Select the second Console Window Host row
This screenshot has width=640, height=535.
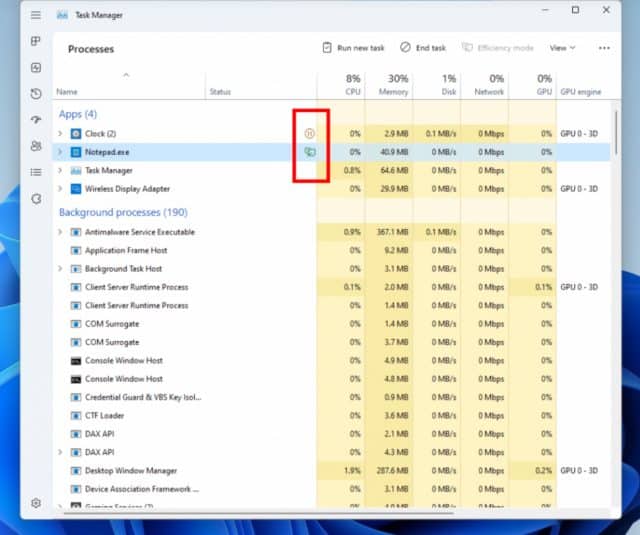[x=331, y=379]
